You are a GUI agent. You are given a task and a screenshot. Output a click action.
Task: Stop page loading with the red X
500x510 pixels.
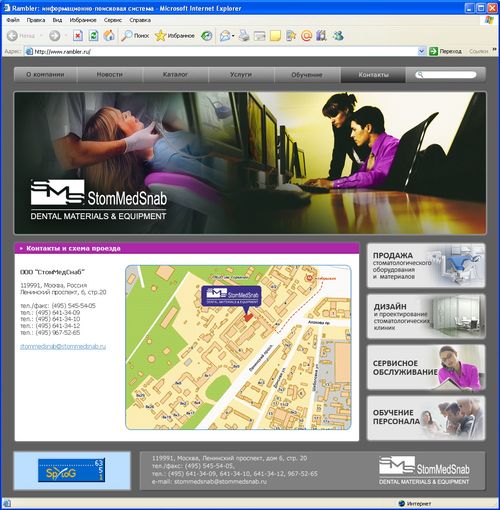(x=78, y=35)
